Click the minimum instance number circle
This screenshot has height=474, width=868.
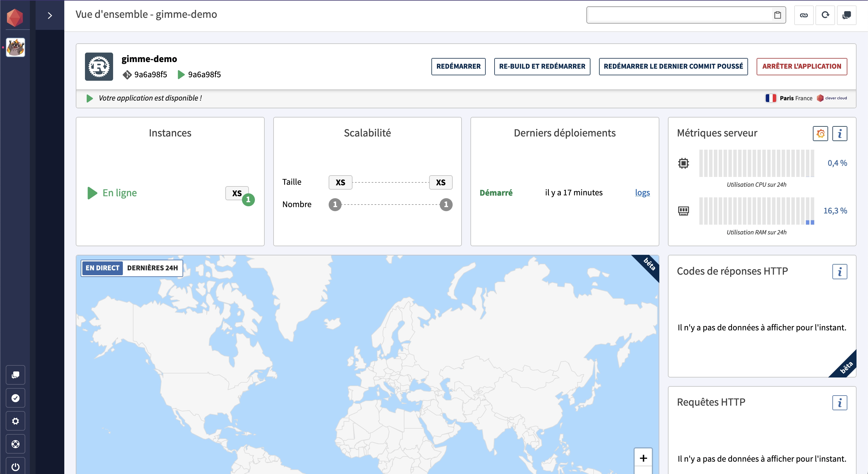pyautogui.click(x=335, y=204)
